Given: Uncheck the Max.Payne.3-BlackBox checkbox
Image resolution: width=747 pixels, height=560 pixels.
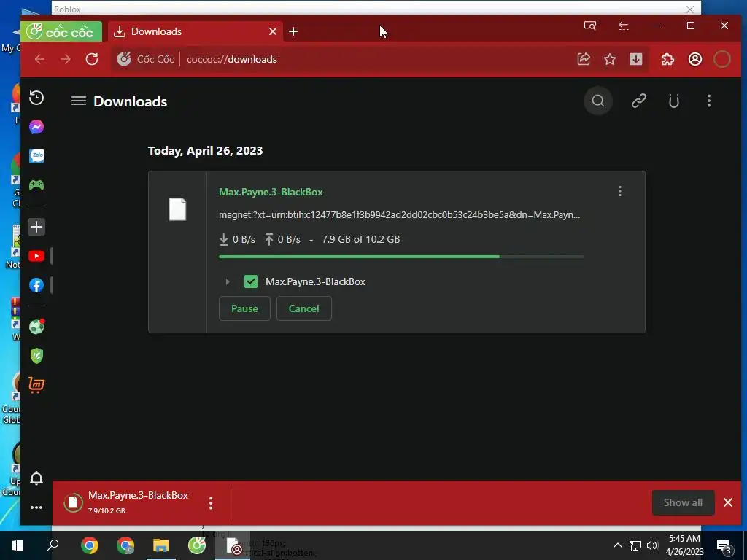Looking at the screenshot, I should [x=251, y=281].
